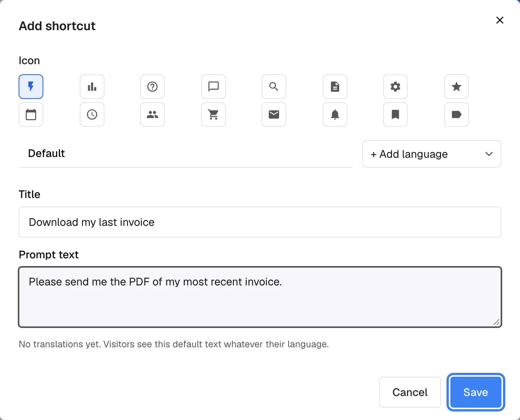Viewport: 520px width, 420px height.
Task: Select the clock icon
Action: pyautogui.click(x=92, y=114)
